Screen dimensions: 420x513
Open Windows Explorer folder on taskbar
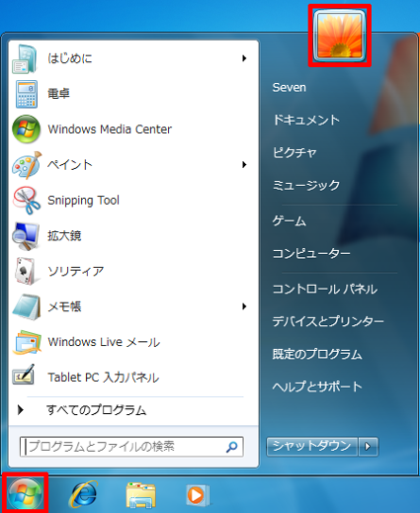[141, 495]
